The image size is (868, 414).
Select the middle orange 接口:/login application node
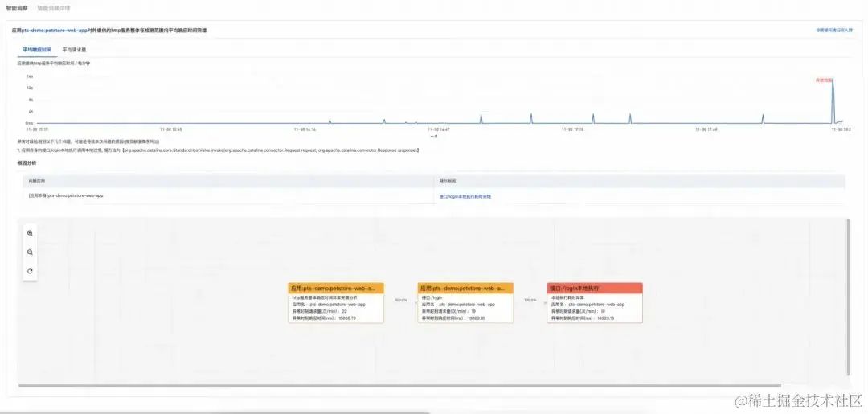(x=465, y=303)
